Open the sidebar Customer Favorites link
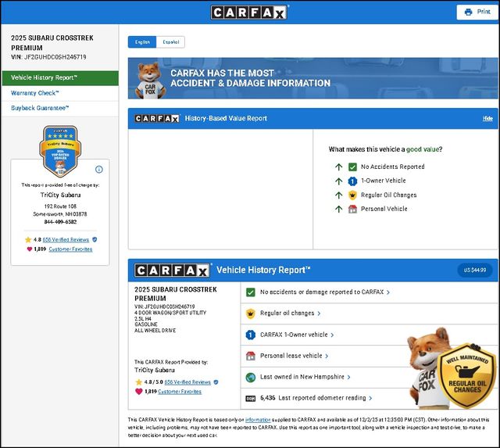Screen dimensions: 500x448 pyautogui.click(x=70, y=249)
